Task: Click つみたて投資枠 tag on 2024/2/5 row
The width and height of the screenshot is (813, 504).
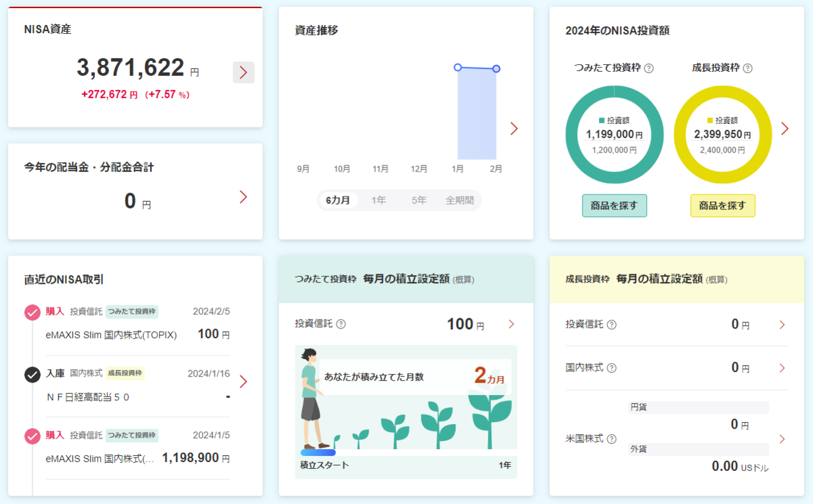Action: click(131, 312)
